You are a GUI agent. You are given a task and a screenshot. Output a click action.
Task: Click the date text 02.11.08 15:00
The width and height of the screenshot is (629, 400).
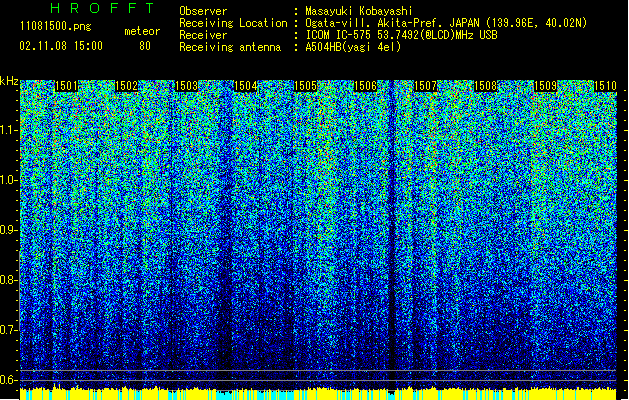click(x=61, y=46)
